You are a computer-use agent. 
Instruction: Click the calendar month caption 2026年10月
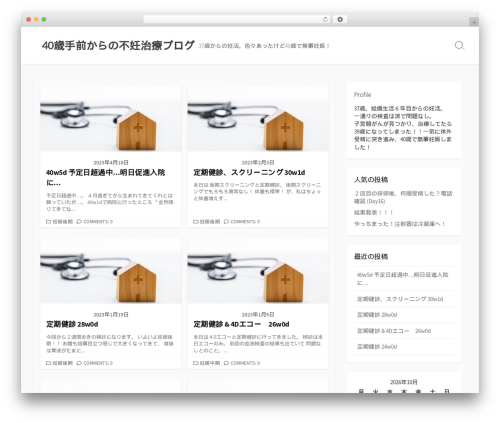tap(404, 382)
